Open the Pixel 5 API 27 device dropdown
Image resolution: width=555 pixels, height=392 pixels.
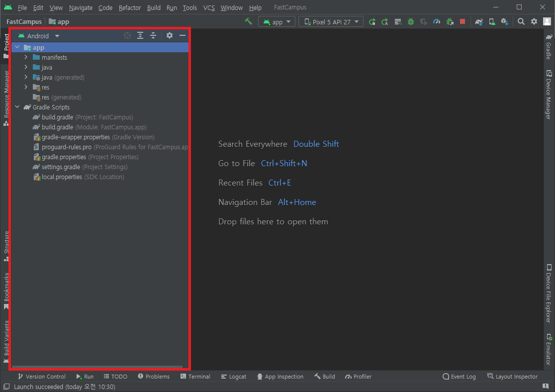coord(331,22)
